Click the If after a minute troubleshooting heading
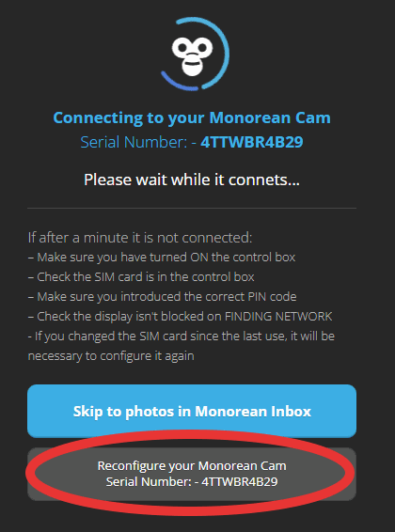Screen dimensions: 395x532 click(140, 238)
